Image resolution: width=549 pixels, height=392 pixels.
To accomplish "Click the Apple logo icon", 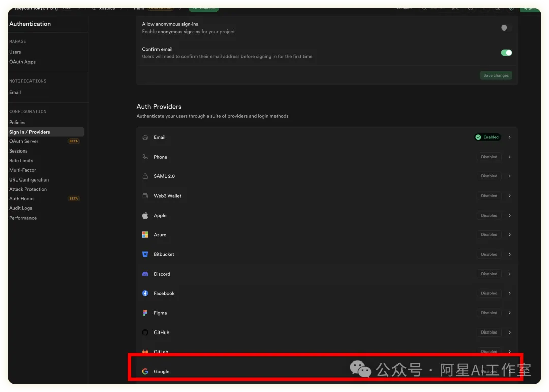I will click(x=145, y=215).
